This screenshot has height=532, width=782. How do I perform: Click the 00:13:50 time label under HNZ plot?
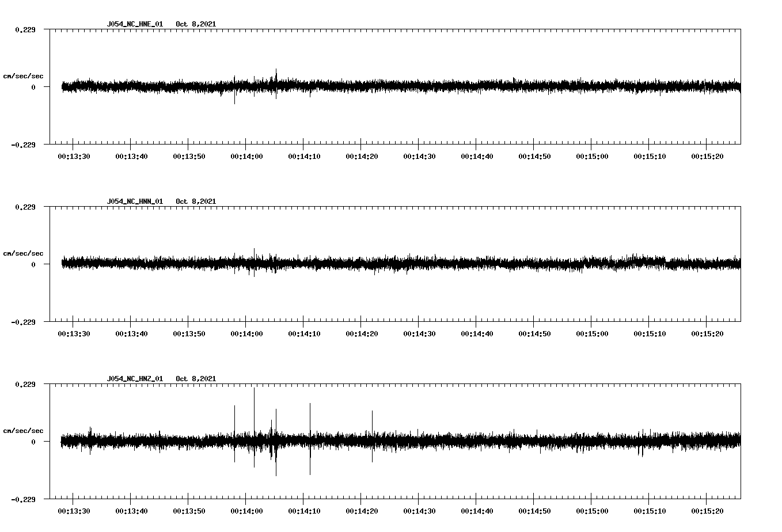[x=189, y=511]
